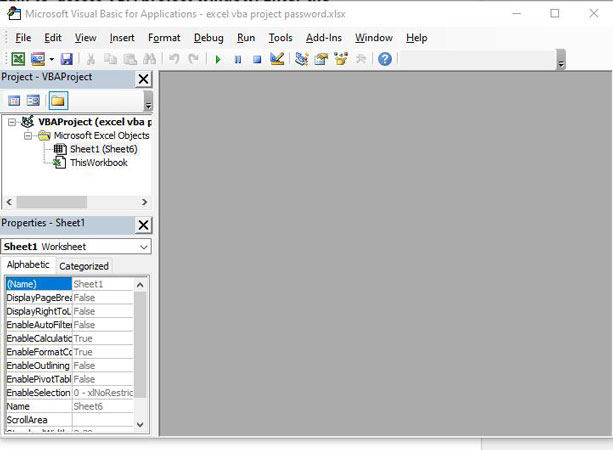The image size is (613, 450).
Task: Open the Add-Ins menu
Action: pyautogui.click(x=324, y=38)
